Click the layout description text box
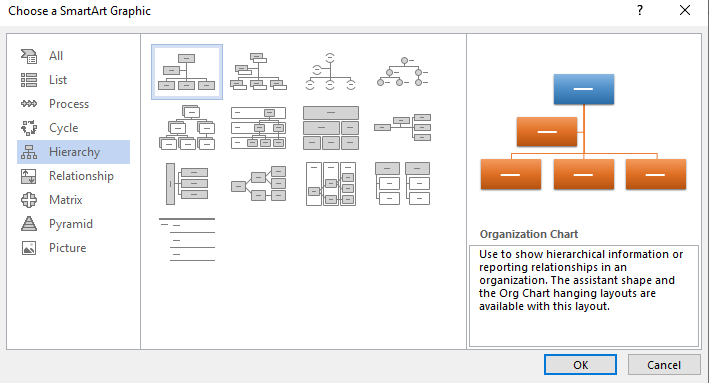Viewport: 709px width, 383px height. click(584, 296)
